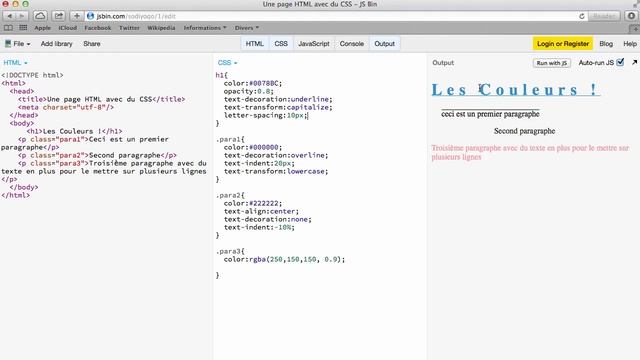Show the Console panel tab
The image size is (640, 360).
(x=351, y=44)
